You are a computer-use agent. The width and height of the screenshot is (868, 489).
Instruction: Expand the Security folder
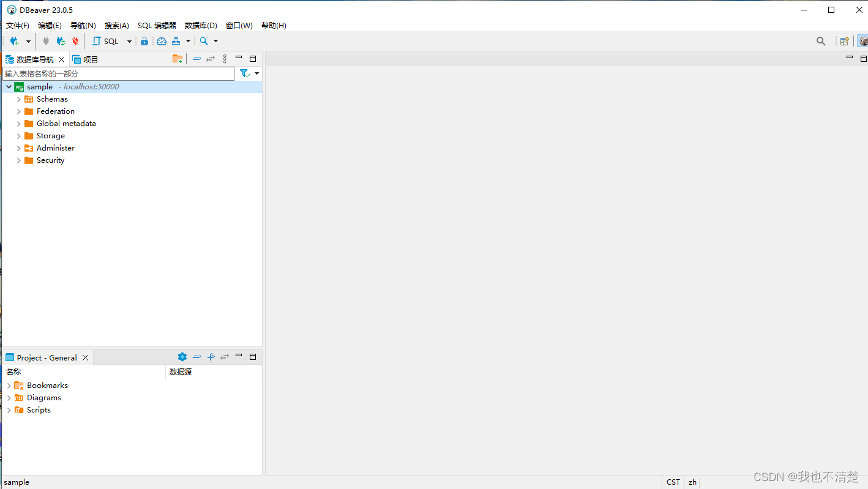(x=18, y=160)
